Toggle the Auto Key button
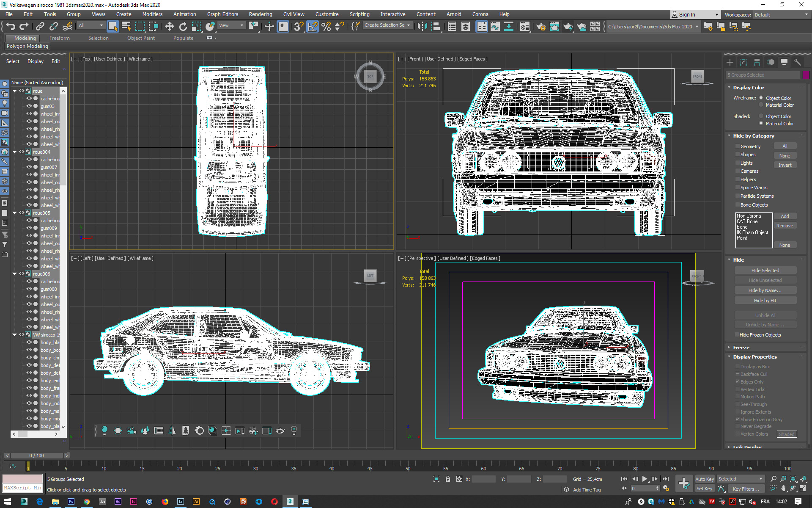 pyautogui.click(x=705, y=479)
